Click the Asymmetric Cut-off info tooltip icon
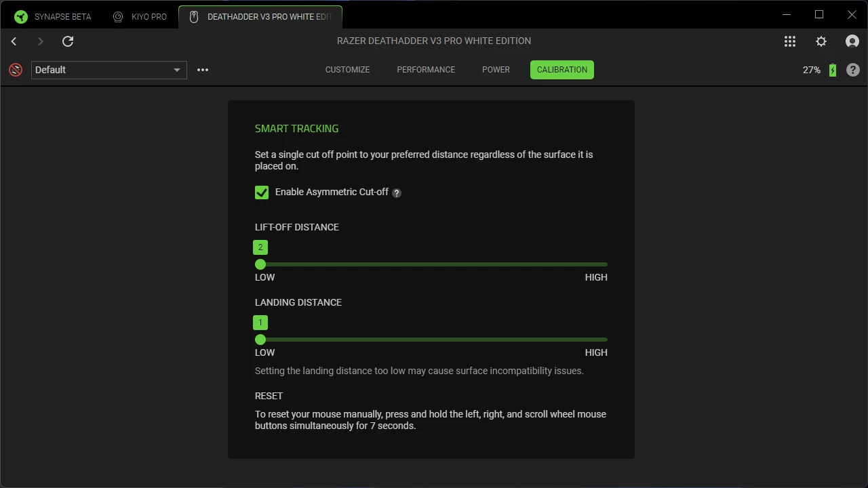The image size is (868, 488). pyautogui.click(x=397, y=193)
